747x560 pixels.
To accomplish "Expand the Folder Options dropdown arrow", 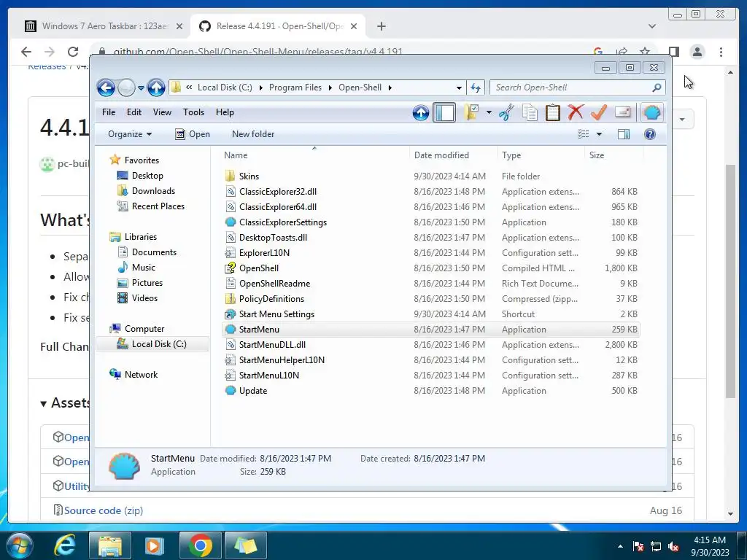I will coord(489,113).
